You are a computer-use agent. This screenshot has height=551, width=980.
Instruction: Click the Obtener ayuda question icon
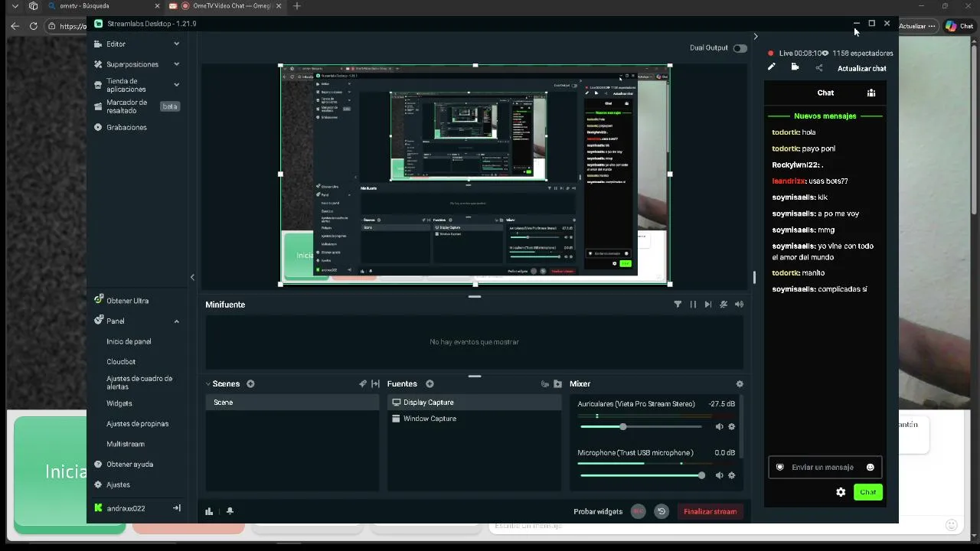coord(98,465)
